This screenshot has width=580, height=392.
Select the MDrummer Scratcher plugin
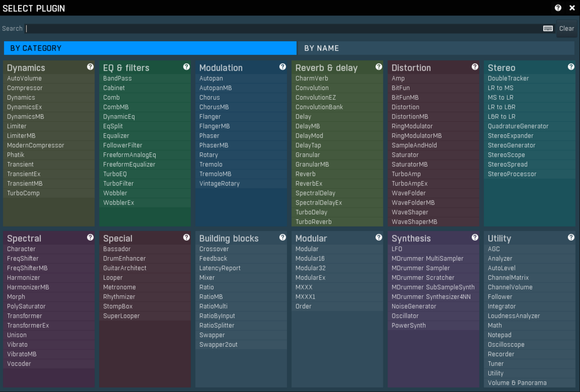point(433,278)
